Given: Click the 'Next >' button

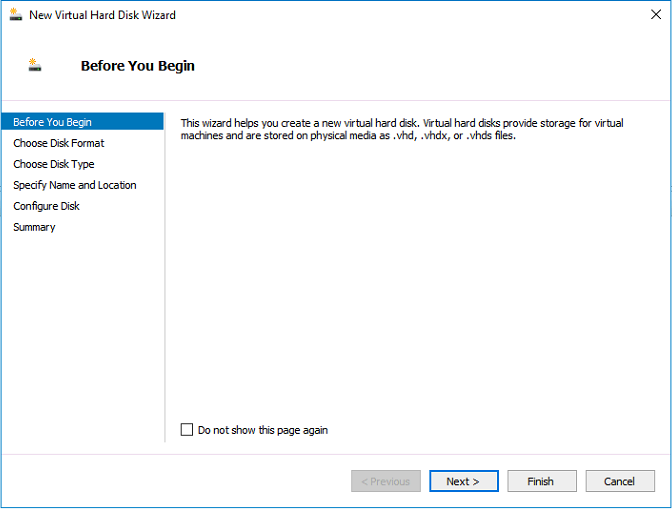Looking at the screenshot, I should click(464, 481).
